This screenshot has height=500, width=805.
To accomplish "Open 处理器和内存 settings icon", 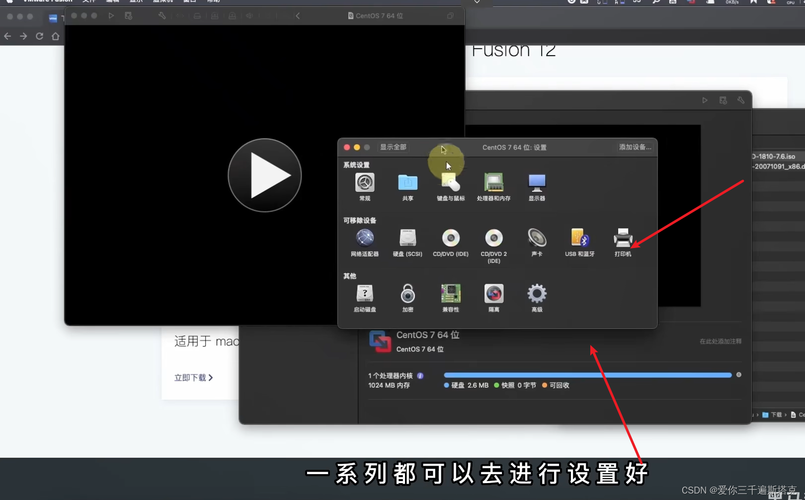I will click(x=494, y=183).
